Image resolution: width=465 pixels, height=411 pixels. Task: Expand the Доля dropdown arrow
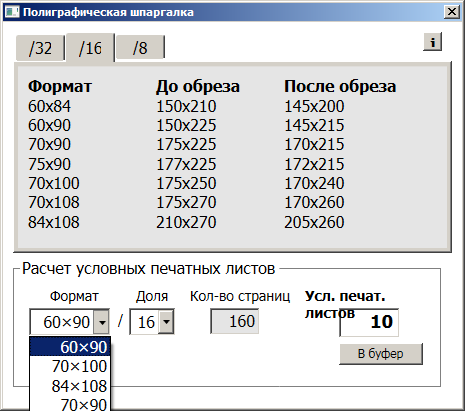(166, 322)
